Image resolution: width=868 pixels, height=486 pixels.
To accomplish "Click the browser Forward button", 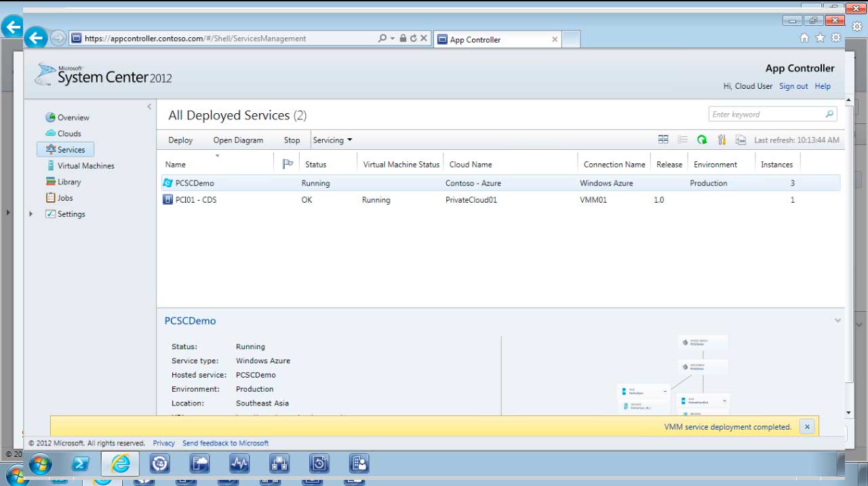I will tap(58, 39).
